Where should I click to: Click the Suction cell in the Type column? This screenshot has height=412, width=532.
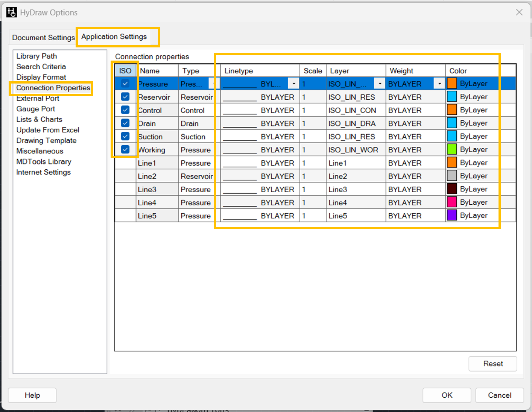point(199,137)
